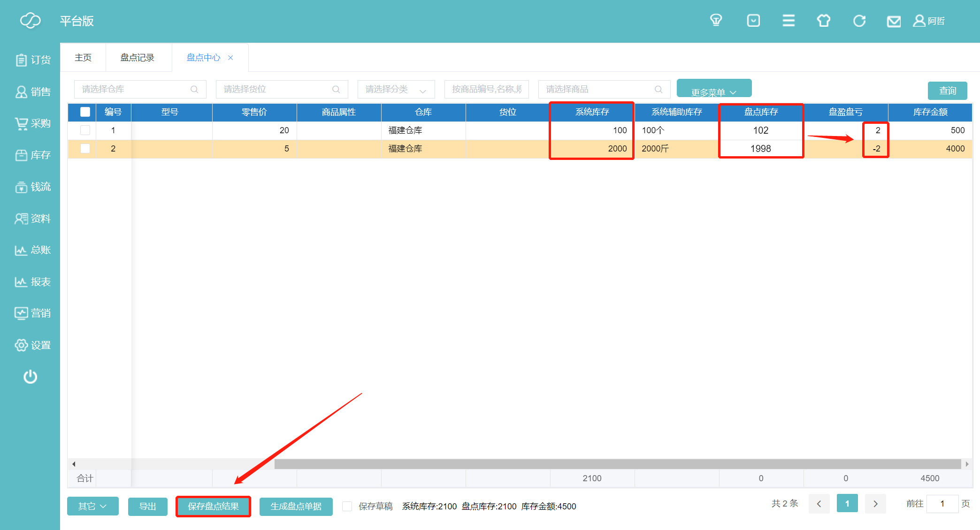Click the refresh icon in top bar
The width and height of the screenshot is (980, 530).
click(859, 21)
